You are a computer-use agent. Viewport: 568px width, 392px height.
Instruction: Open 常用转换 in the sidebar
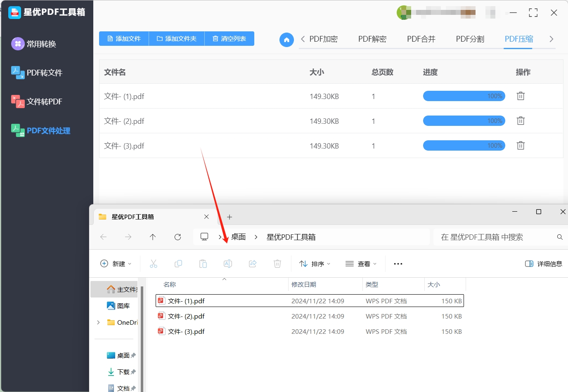(x=34, y=44)
